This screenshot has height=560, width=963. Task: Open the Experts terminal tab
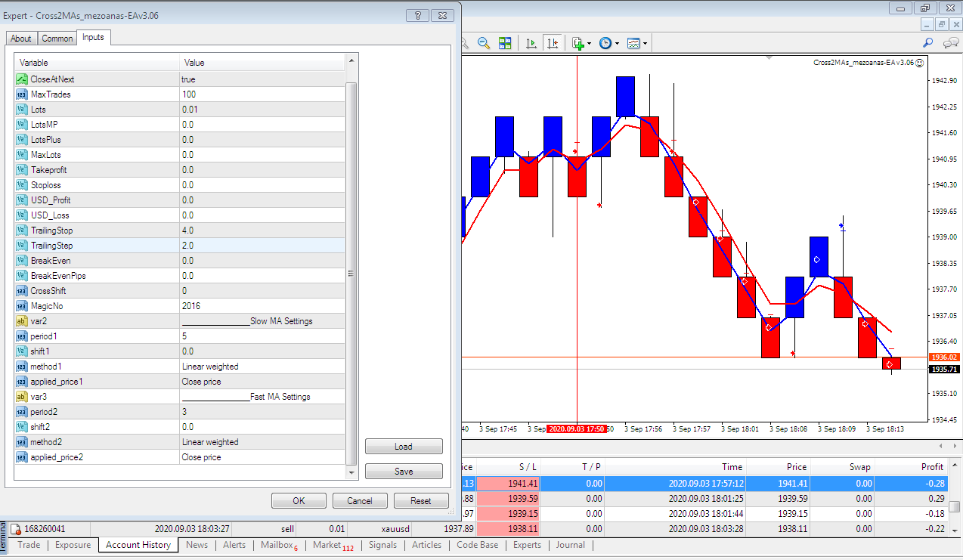click(527, 545)
